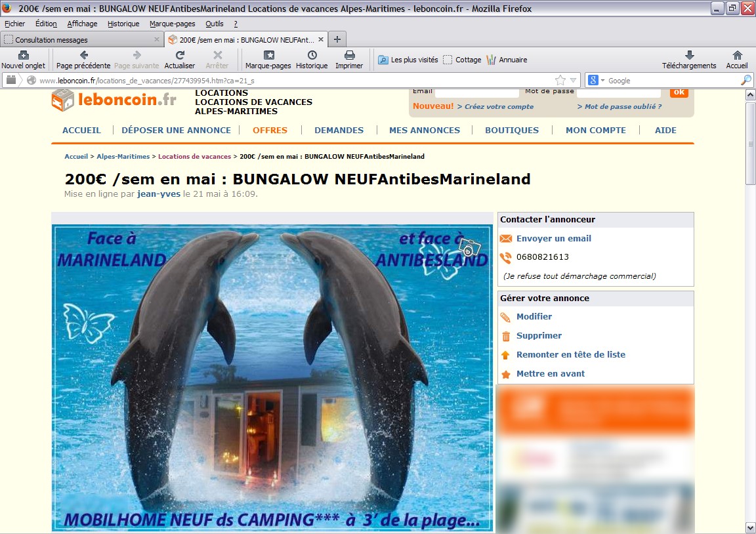Click the leboncoin.fr logo
756x534 pixels.
coord(114,100)
